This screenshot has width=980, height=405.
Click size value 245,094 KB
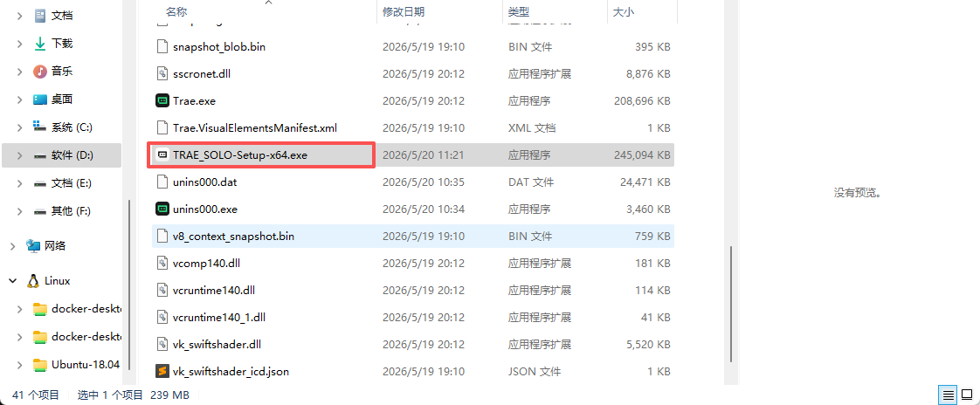pyautogui.click(x=642, y=155)
